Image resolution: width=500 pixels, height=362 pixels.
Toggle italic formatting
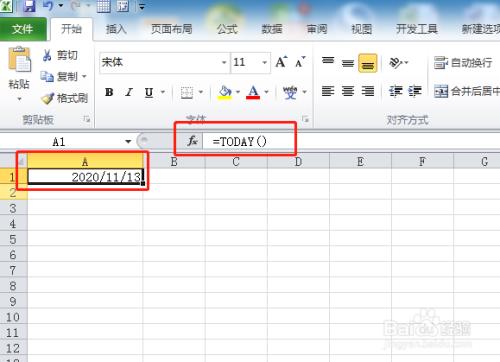click(129, 92)
